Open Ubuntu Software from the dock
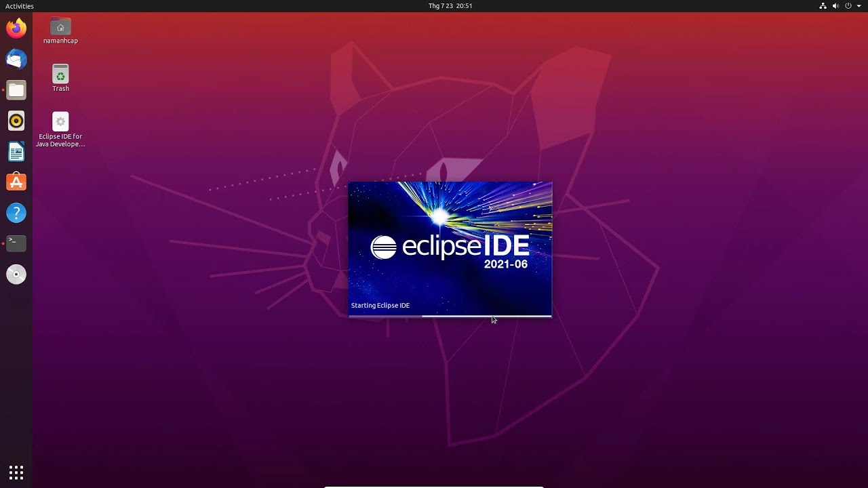The image size is (868, 488). (16, 182)
